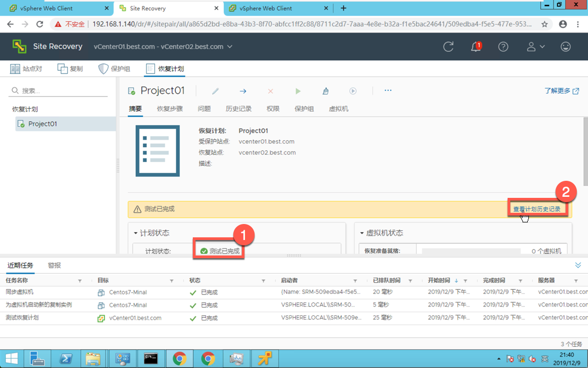Screen dimensions: 588x368
Task: Sort by 开始时间 column header
Action: pyautogui.click(x=439, y=281)
